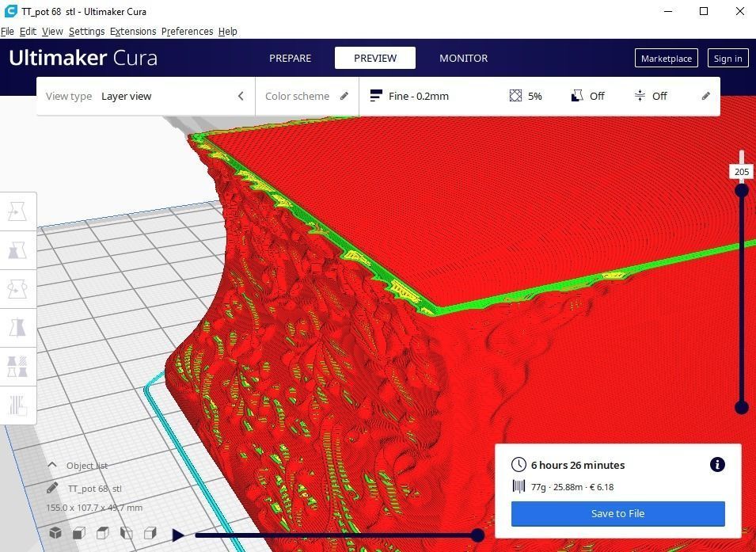Maximize the Cura window
This screenshot has width=756, height=552.
click(x=704, y=11)
